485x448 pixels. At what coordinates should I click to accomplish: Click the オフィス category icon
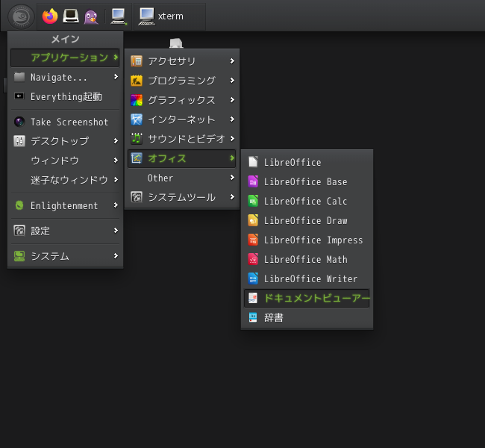point(137,158)
